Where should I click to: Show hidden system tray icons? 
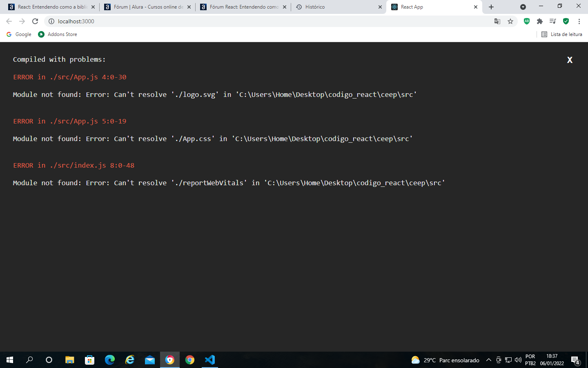pos(489,360)
